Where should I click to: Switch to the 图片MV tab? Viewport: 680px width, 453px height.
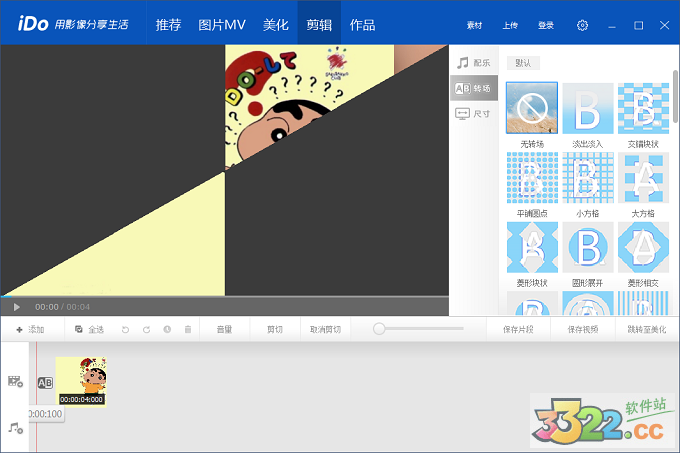(222, 25)
